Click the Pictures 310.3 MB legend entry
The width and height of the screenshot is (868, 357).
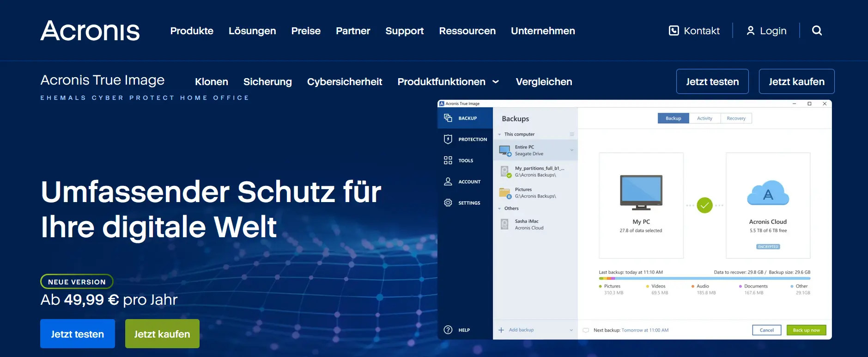point(611,289)
